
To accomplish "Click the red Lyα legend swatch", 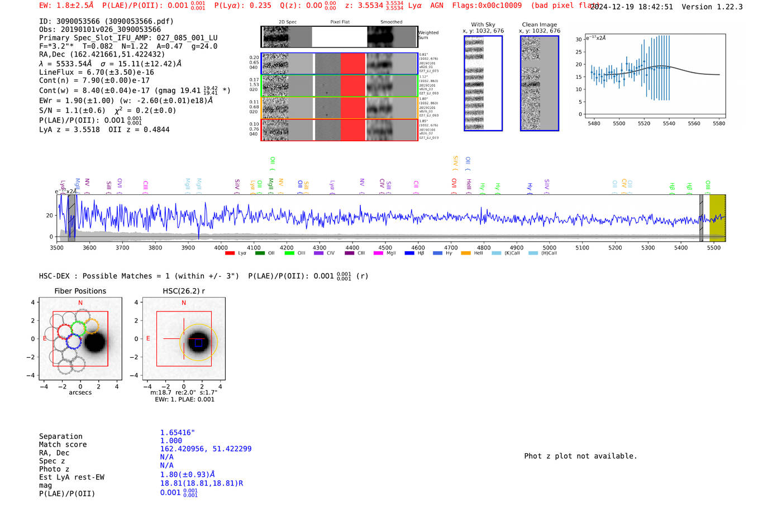I will pyautogui.click(x=230, y=253).
